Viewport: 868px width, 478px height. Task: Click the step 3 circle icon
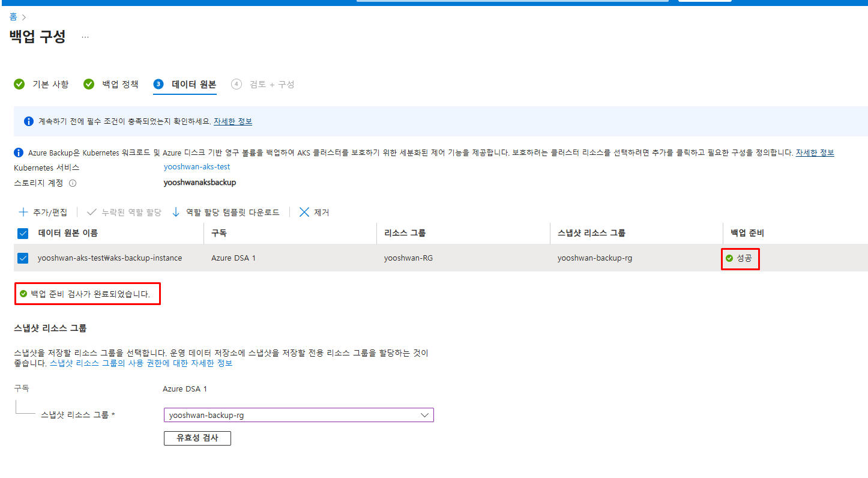(158, 84)
